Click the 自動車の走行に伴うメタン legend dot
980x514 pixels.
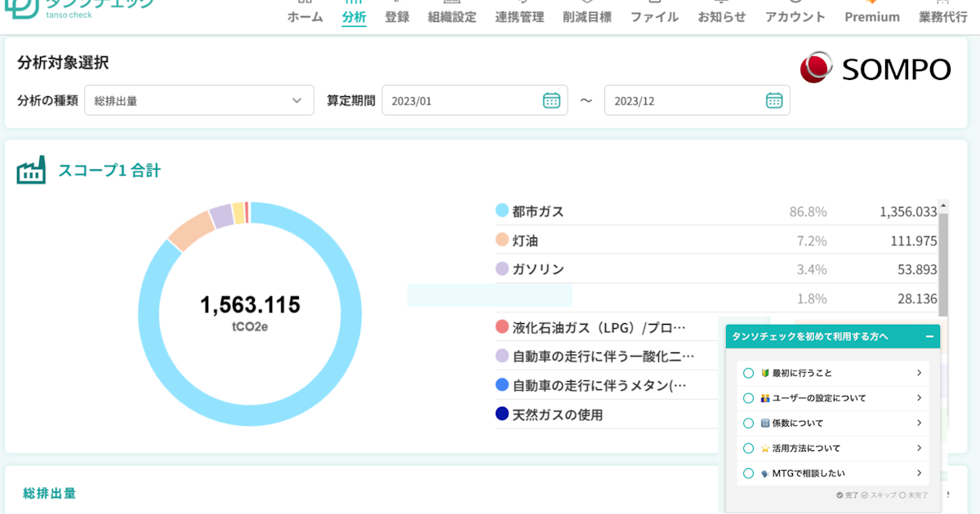(502, 384)
